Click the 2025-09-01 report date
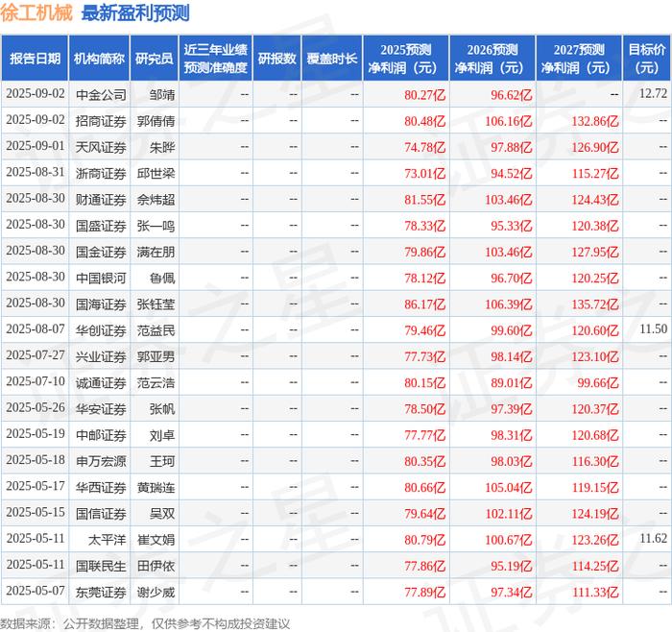The width and height of the screenshot is (672, 632). point(36,146)
